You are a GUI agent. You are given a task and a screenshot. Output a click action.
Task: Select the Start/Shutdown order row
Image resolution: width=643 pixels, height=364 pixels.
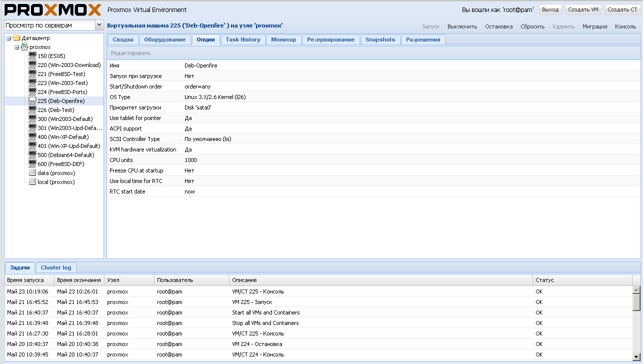[373, 86]
